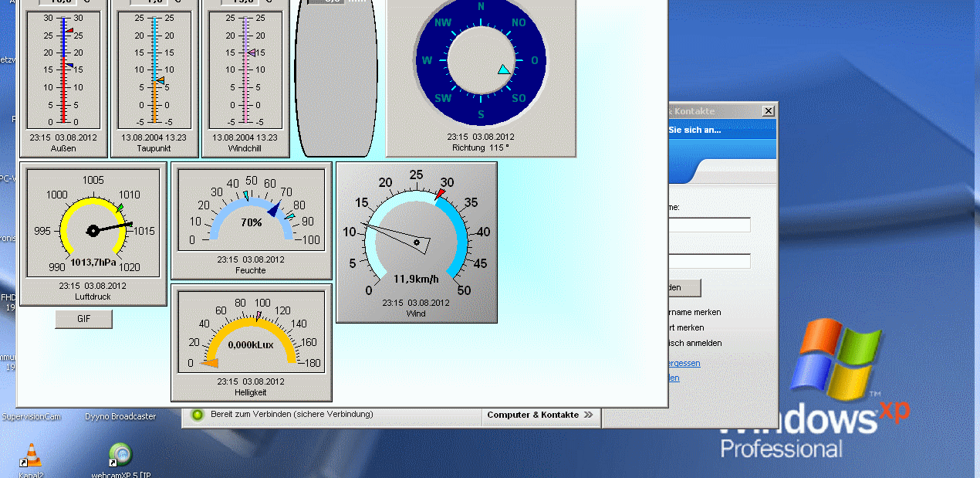
Task: Click the red maximum marker on Wind gauge
Action: click(x=441, y=194)
